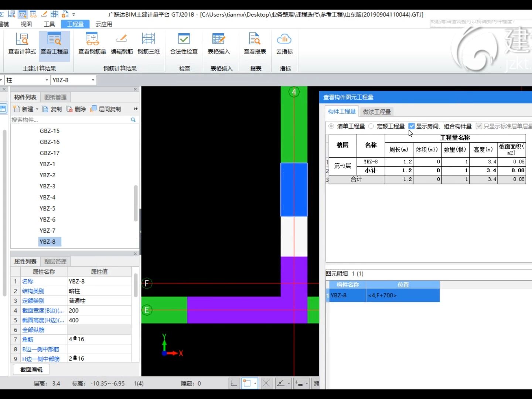Open the 查看计算式 tool in the ribbon
Image resolution: width=532 pixels, height=399 pixels.
pyautogui.click(x=22, y=44)
